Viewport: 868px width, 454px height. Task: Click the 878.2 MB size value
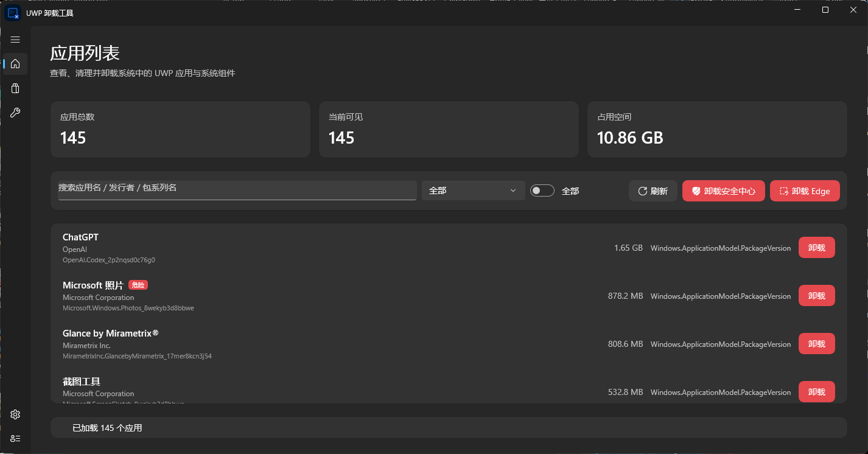coord(625,296)
